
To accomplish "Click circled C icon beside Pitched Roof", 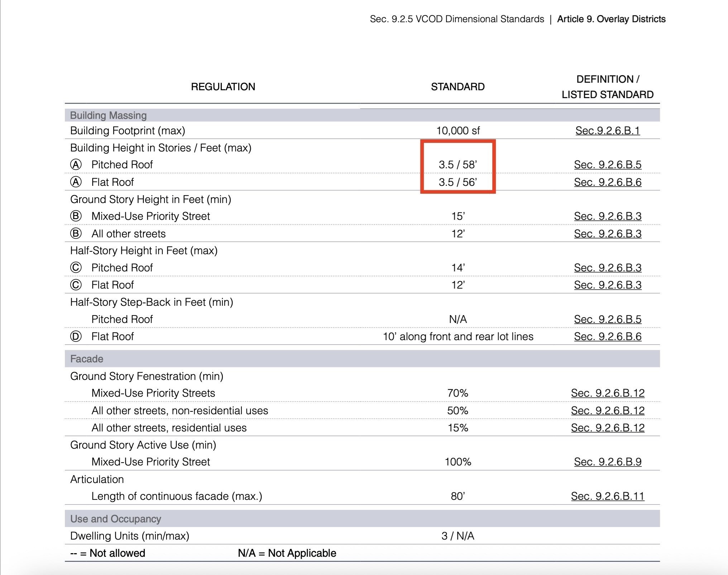I will (x=76, y=268).
